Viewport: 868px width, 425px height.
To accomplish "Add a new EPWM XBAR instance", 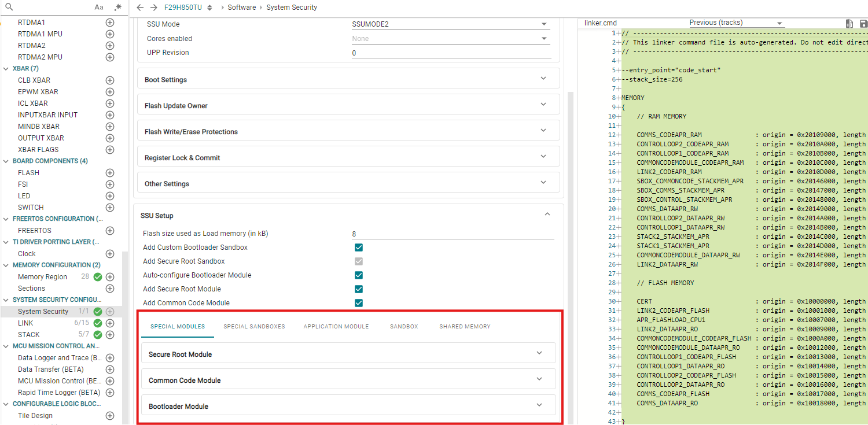I will 110,92.
